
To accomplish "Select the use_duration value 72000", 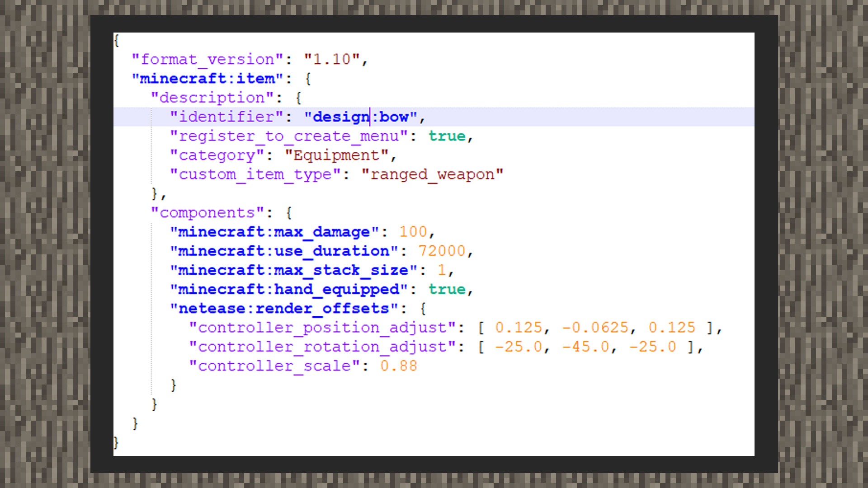I will 442,251.
